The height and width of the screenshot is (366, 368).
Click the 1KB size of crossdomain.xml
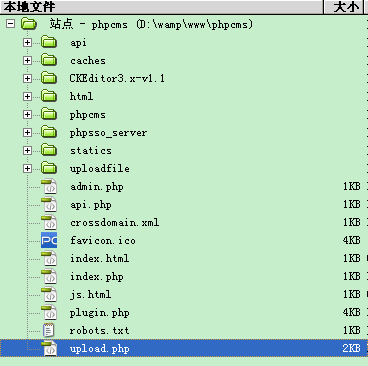(x=352, y=222)
